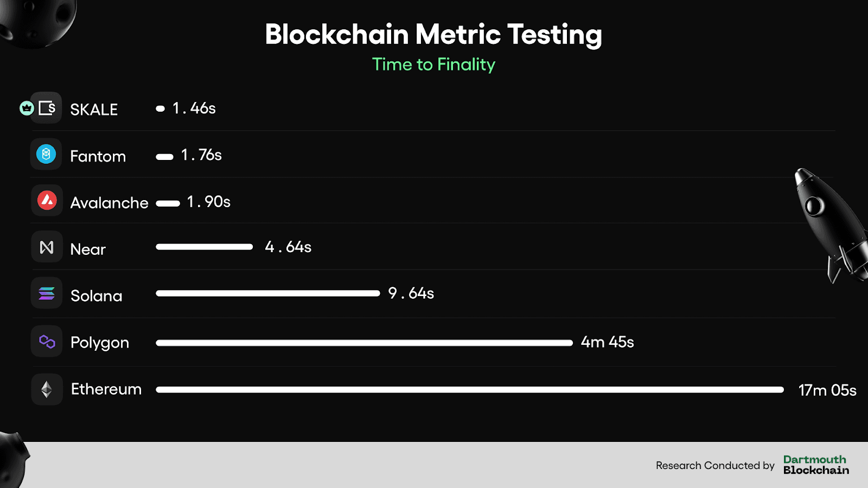Click the Solana finality bar
868x488 pixels.
point(267,293)
